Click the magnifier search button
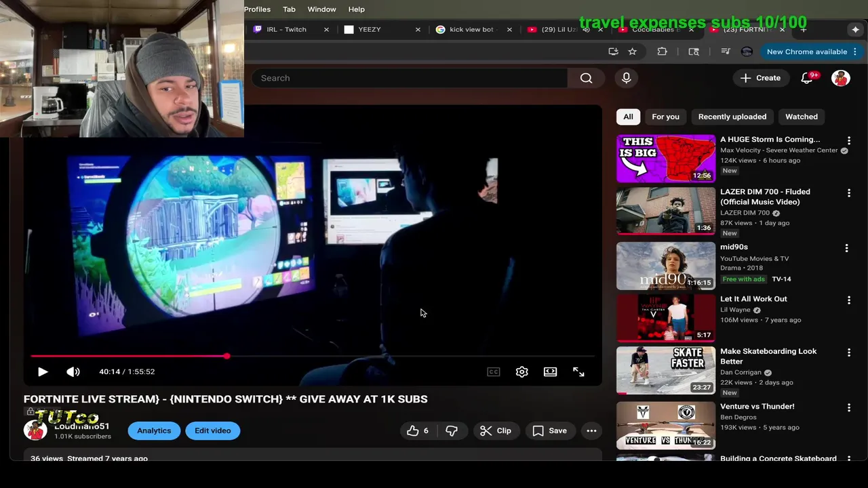The width and height of the screenshot is (868, 488). (x=586, y=78)
